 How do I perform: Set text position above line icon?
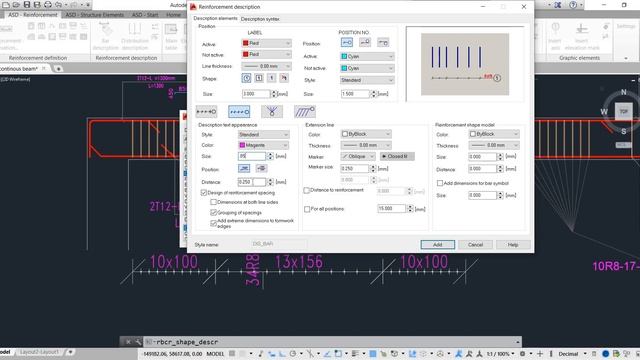tap(244, 168)
